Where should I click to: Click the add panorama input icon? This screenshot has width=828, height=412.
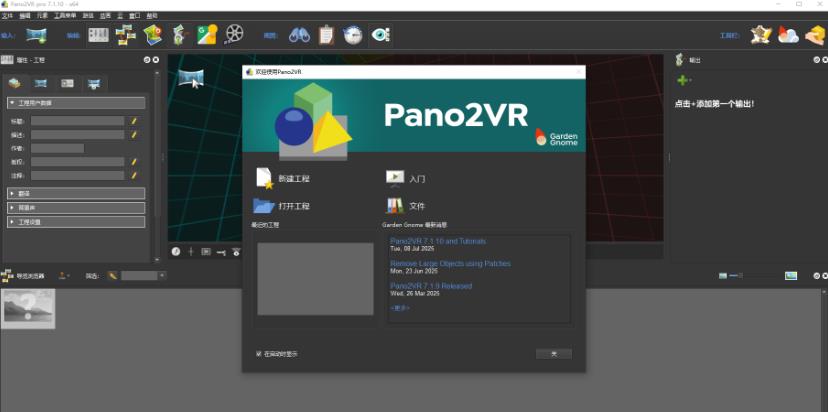[x=36, y=35]
